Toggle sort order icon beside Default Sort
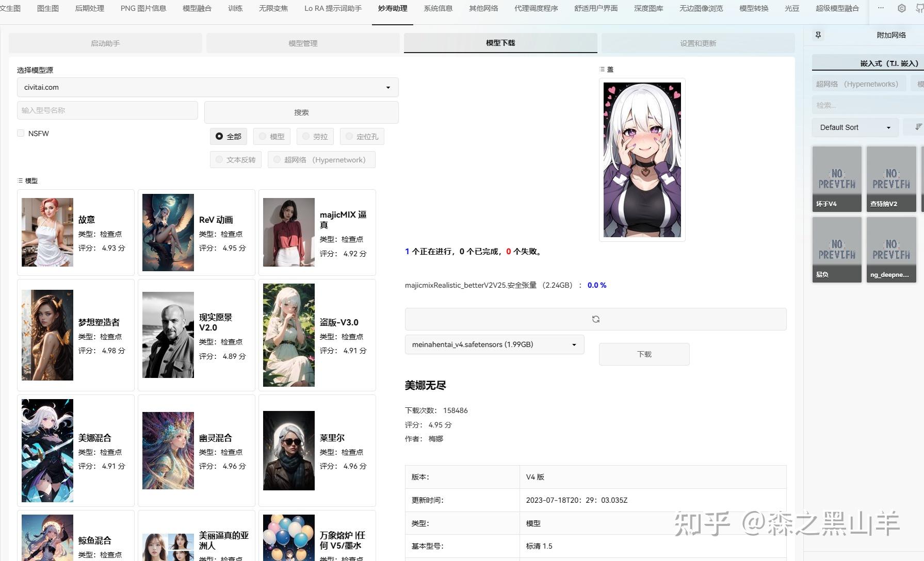 [918, 127]
